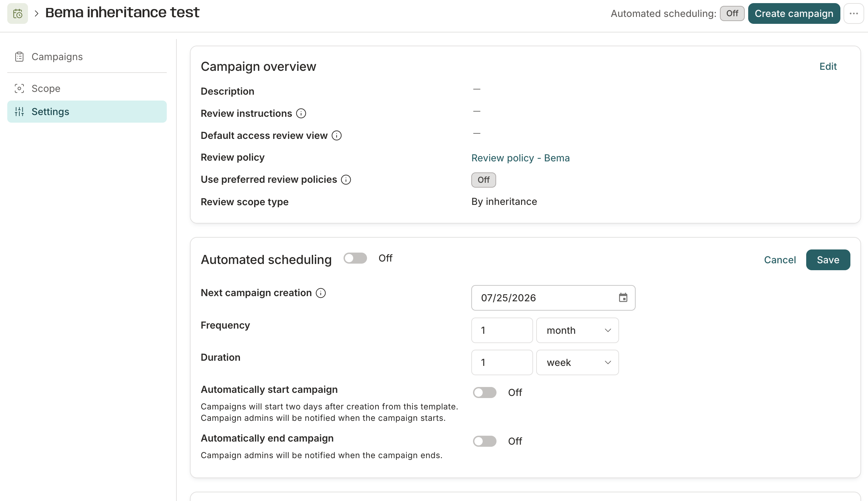This screenshot has height=501, width=868.
Task: Open the Duration unit dropdown showing week
Action: (x=578, y=362)
